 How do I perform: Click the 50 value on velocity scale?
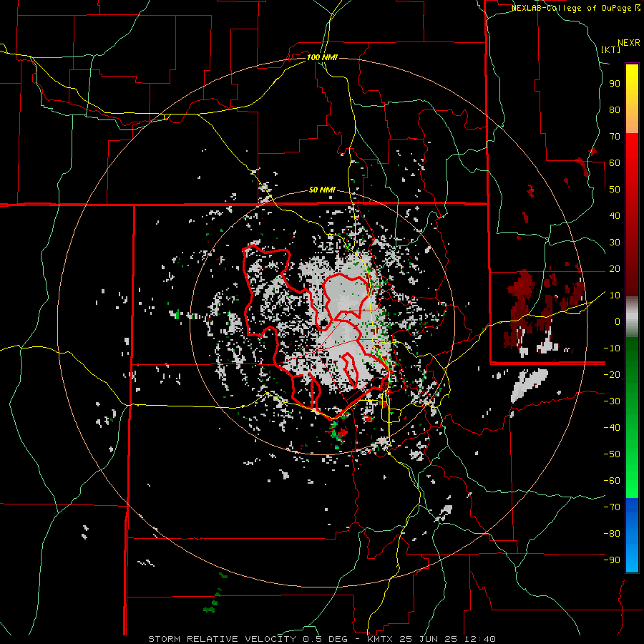click(x=615, y=190)
